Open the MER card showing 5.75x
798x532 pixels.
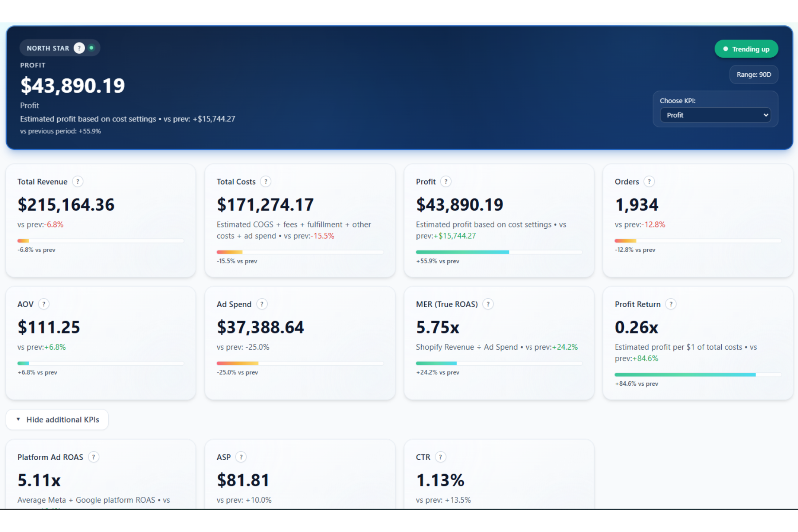pos(499,343)
